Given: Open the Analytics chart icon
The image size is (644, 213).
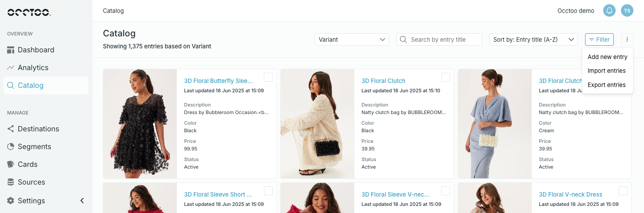Looking at the screenshot, I should point(11,67).
